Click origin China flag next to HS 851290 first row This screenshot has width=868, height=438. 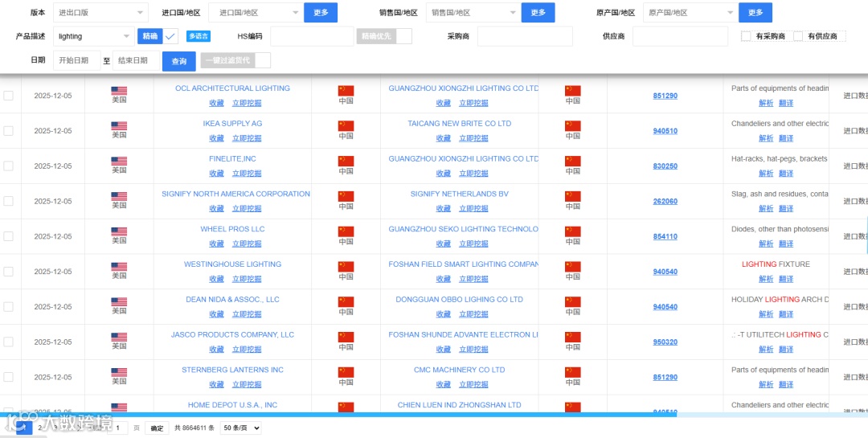click(x=573, y=90)
